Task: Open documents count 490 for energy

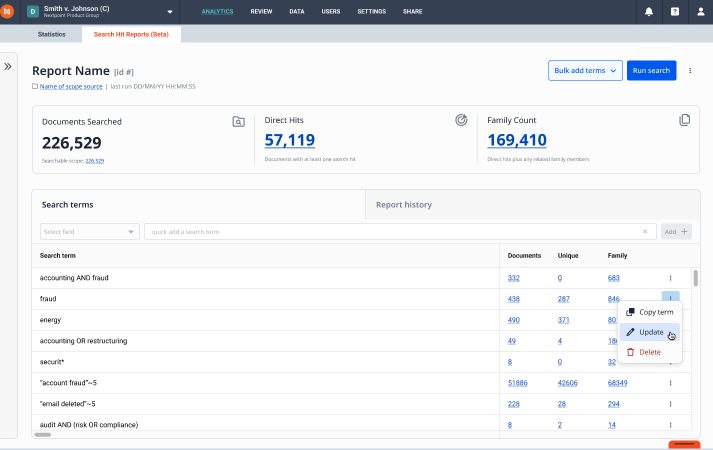Action: (513, 320)
